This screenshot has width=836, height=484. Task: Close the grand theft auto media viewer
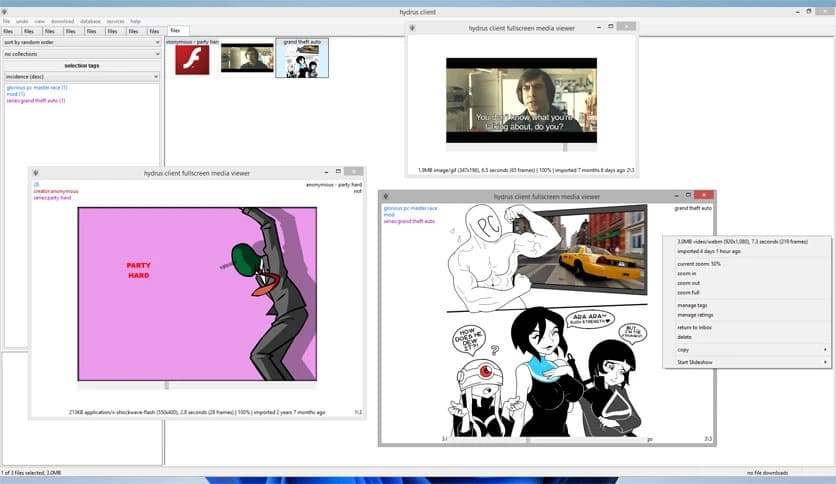click(704, 195)
